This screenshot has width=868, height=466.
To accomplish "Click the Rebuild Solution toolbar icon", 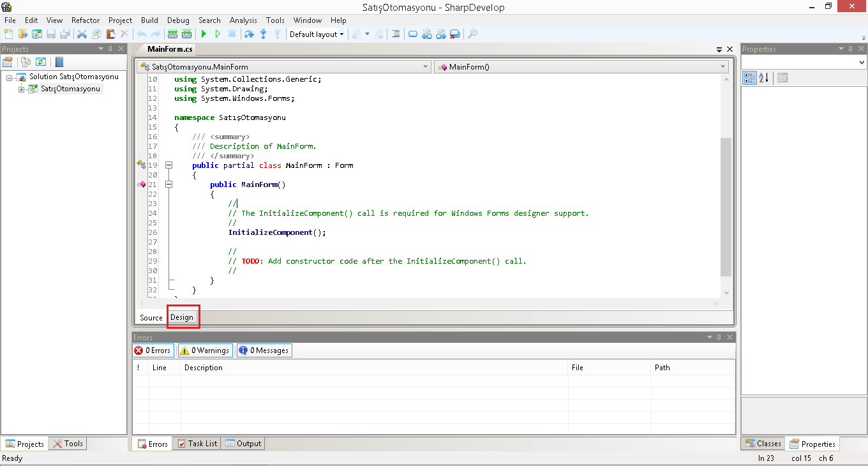I will [186, 34].
